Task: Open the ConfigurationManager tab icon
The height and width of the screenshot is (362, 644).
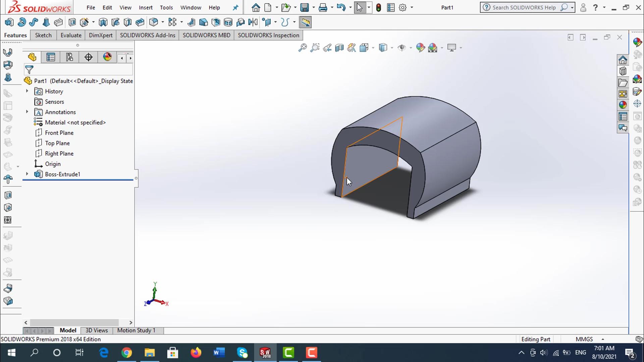Action: click(69, 57)
